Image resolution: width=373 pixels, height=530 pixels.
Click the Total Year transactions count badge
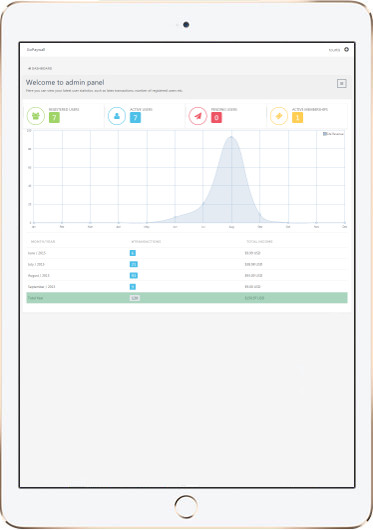134,298
